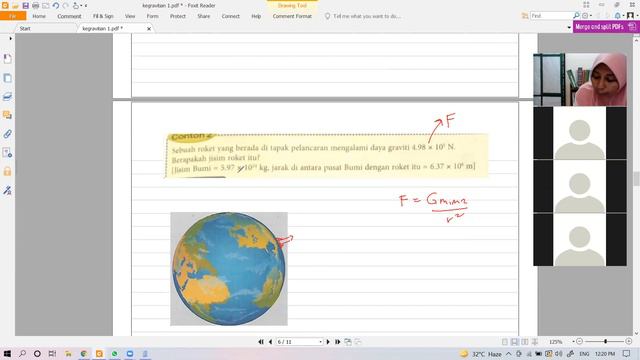Open the Connect ribbon tab
The image size is (640, 360).
231,16
